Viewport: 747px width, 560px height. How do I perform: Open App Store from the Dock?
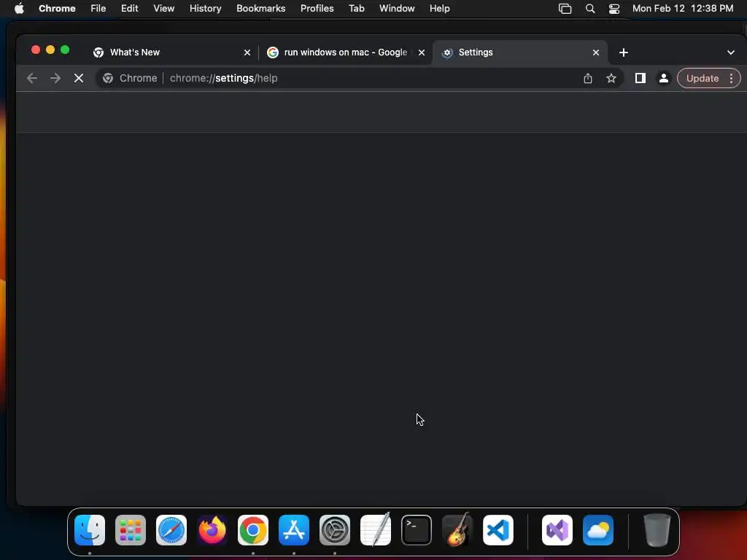click(294, 530)
